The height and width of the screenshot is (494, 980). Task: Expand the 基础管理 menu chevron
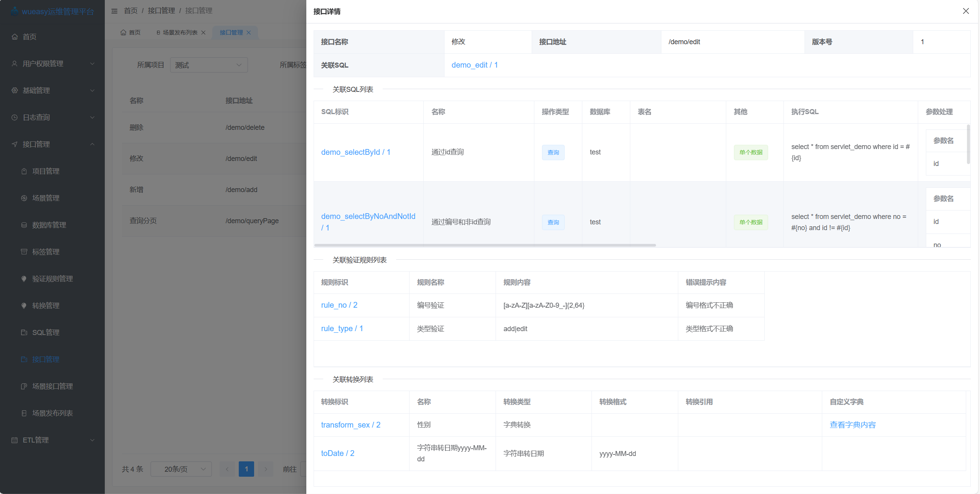coord(92,91)
